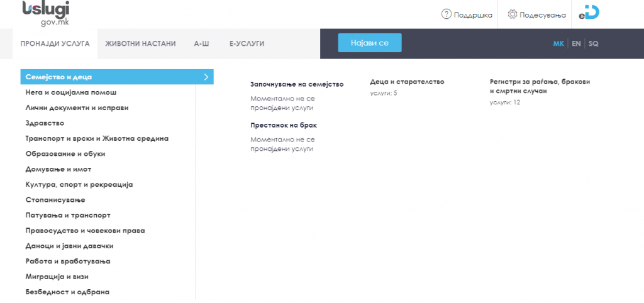
Task: Click the settings gear icon
Action: [x=513, y=14]
